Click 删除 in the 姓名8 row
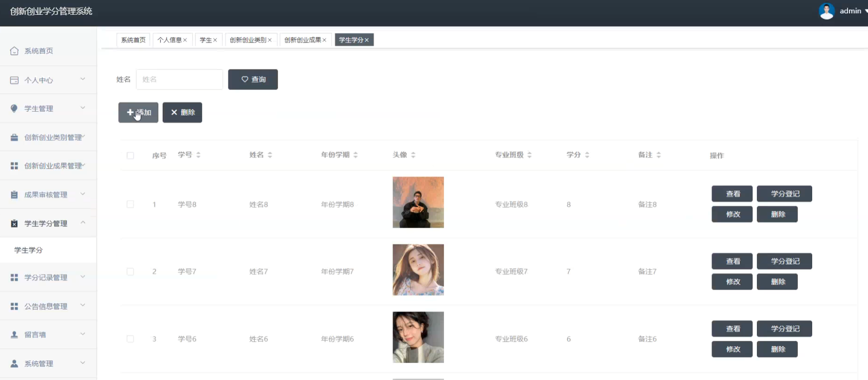 click(777, 214)
